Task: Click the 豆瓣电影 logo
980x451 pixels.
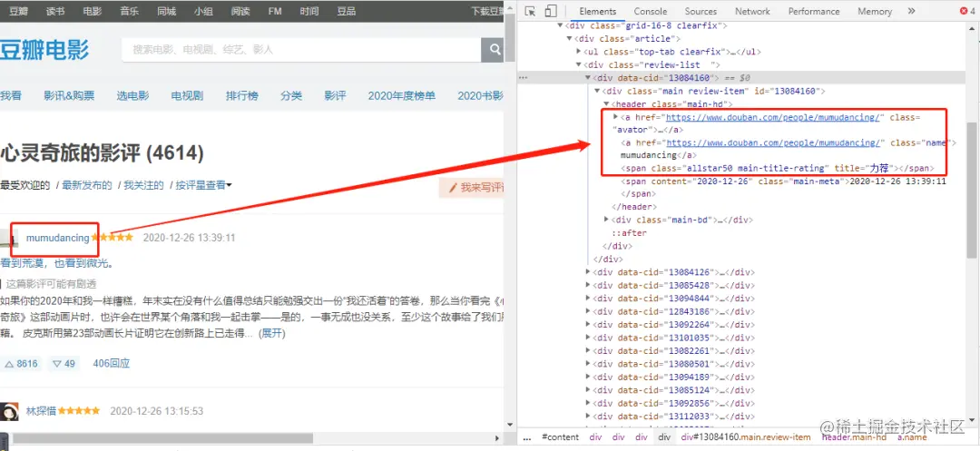Action: 44,49
